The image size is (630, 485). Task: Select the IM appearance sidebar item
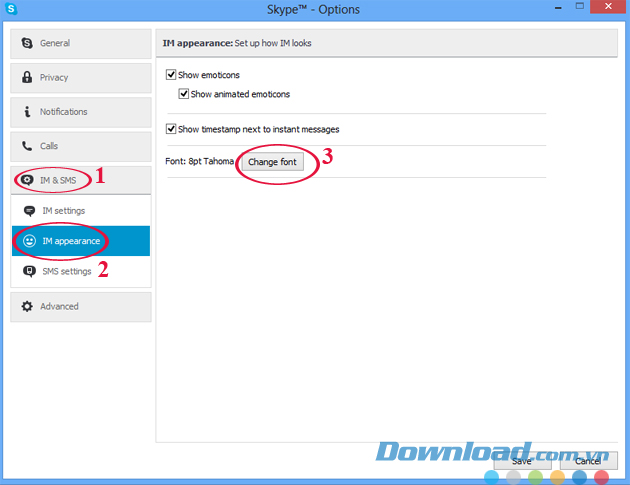pos(81,241)
